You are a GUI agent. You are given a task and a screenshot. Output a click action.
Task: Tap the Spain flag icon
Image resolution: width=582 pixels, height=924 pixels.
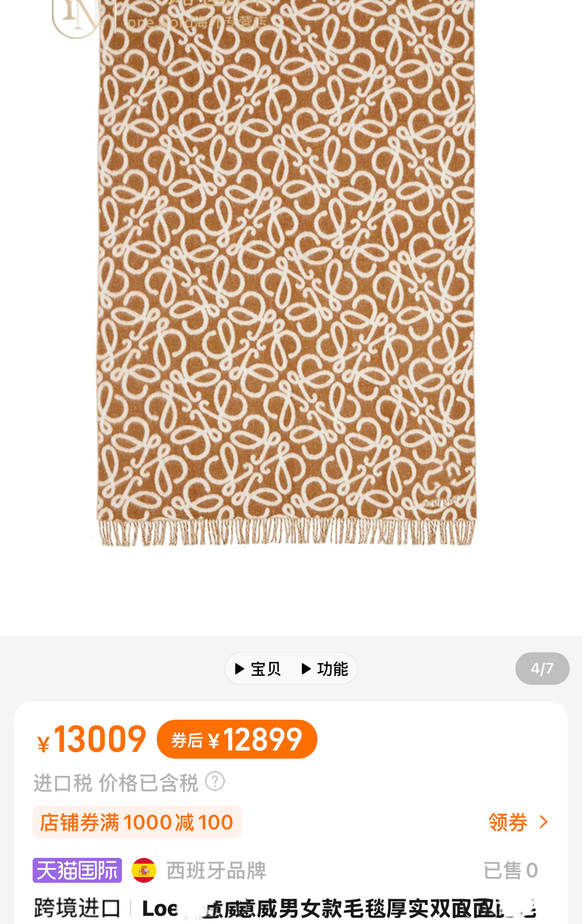tap(144, 870)
